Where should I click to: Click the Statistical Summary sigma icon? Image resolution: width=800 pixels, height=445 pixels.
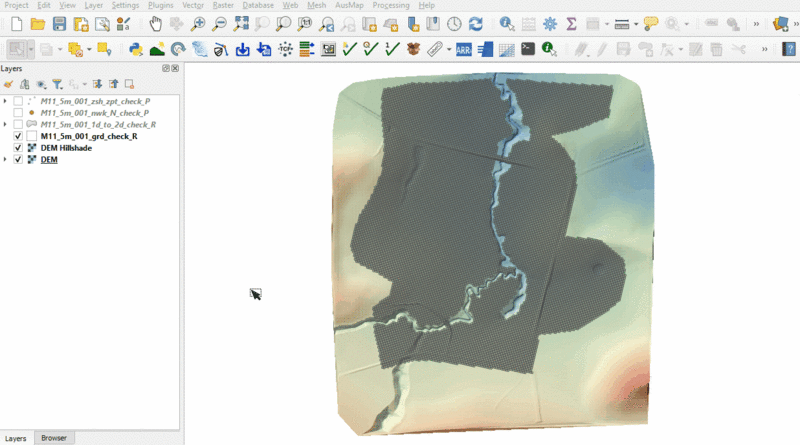[x=571, y=23]
